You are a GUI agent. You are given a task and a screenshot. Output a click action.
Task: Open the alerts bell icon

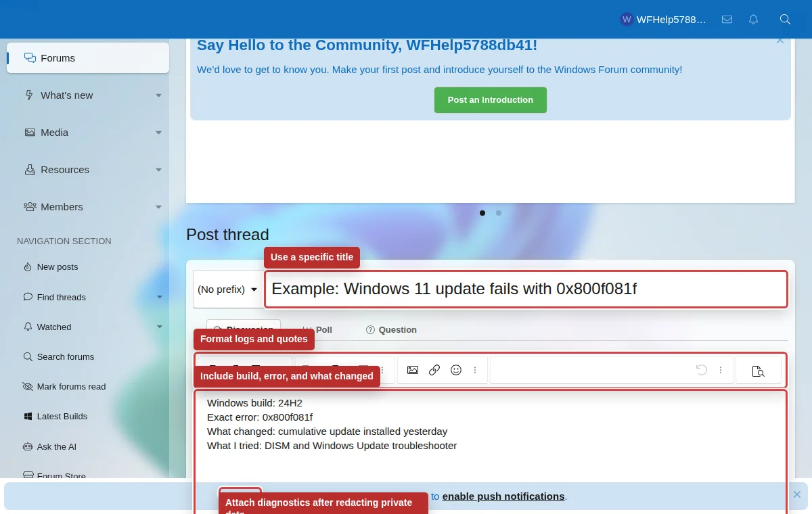[753, 20]
